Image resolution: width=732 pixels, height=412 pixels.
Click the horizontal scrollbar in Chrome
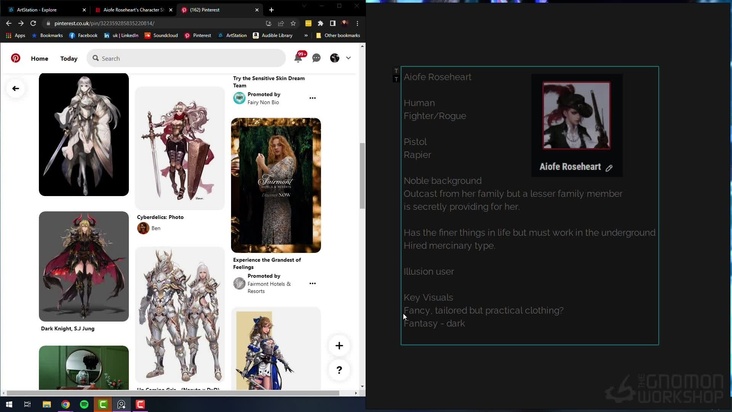(x=173, y=393)
